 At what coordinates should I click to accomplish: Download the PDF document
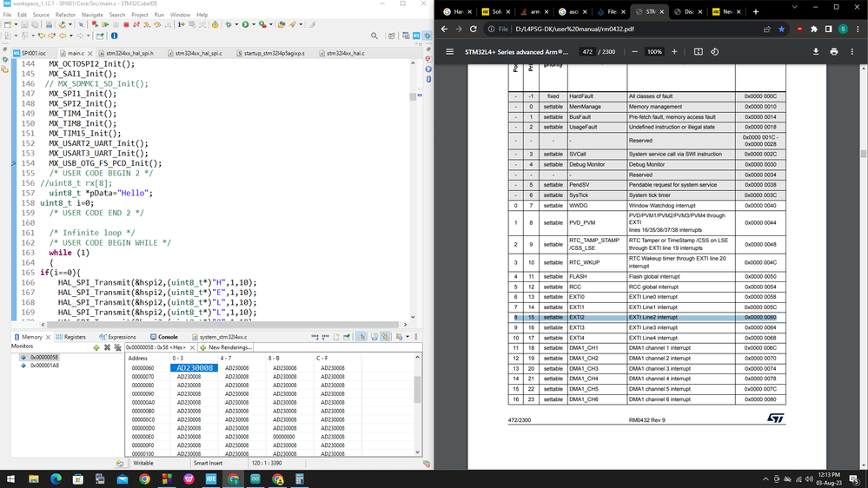(x=815, y=51)
